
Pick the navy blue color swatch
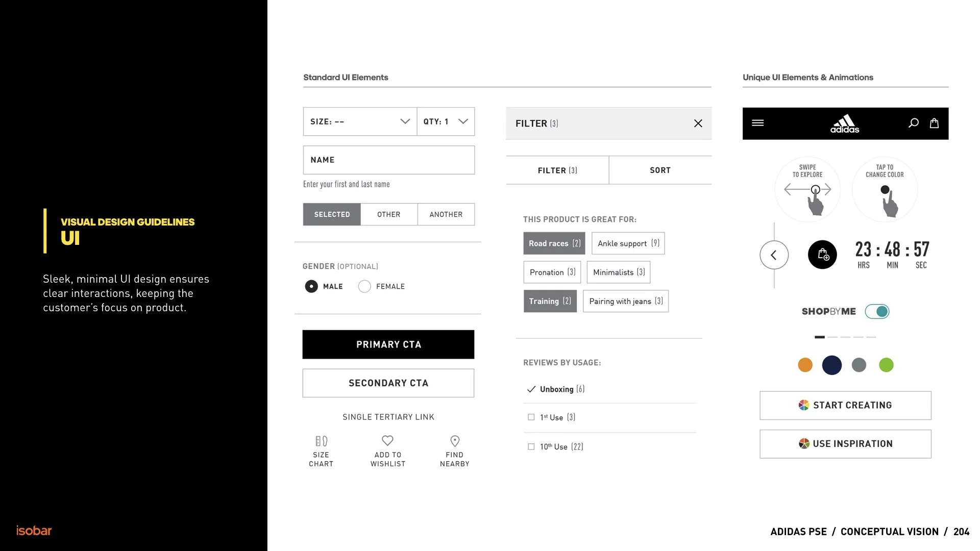[831, 365]
